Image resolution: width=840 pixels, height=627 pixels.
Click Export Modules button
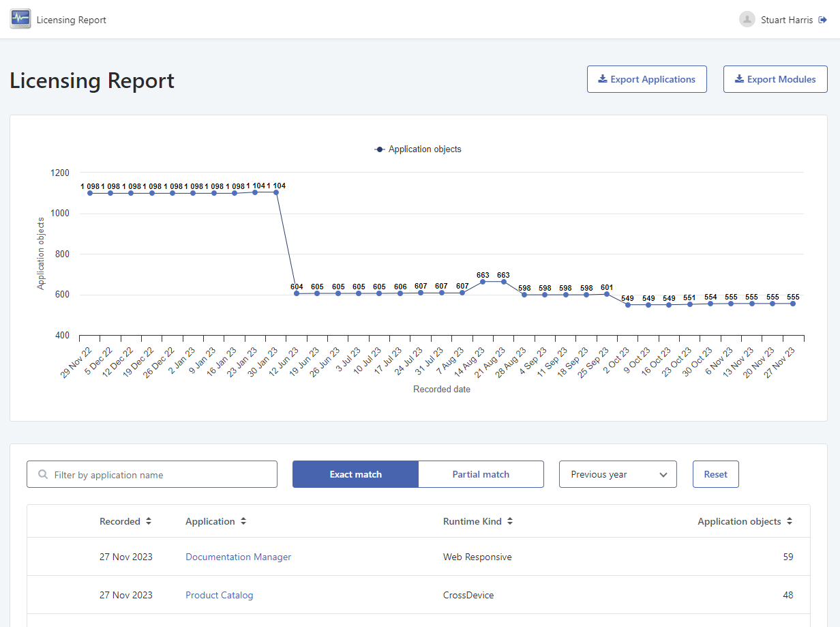pyautogui.click(x=775, y=79)
